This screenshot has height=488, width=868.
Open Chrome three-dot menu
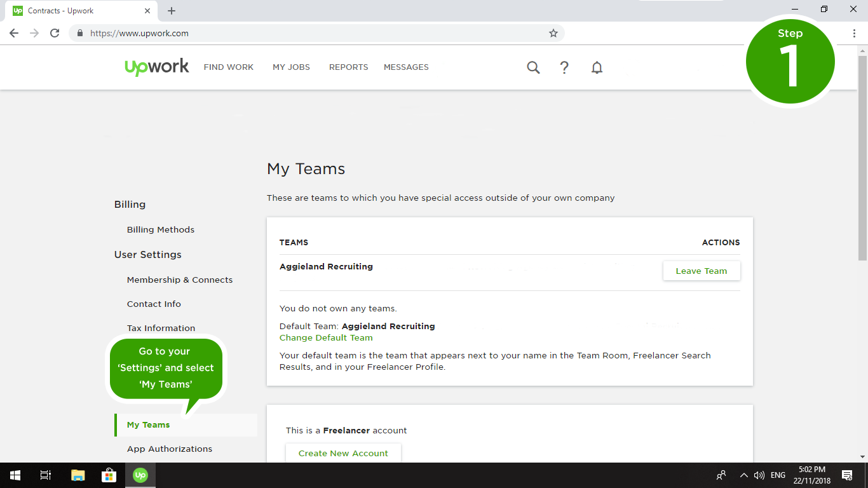[x=854, y=33]
